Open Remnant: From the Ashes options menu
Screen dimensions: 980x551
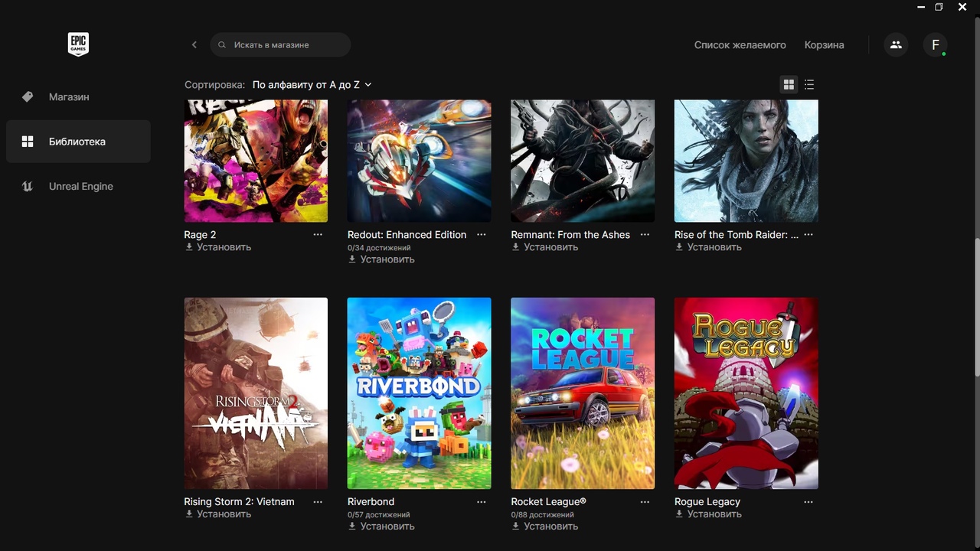click(x=645, y=235)
